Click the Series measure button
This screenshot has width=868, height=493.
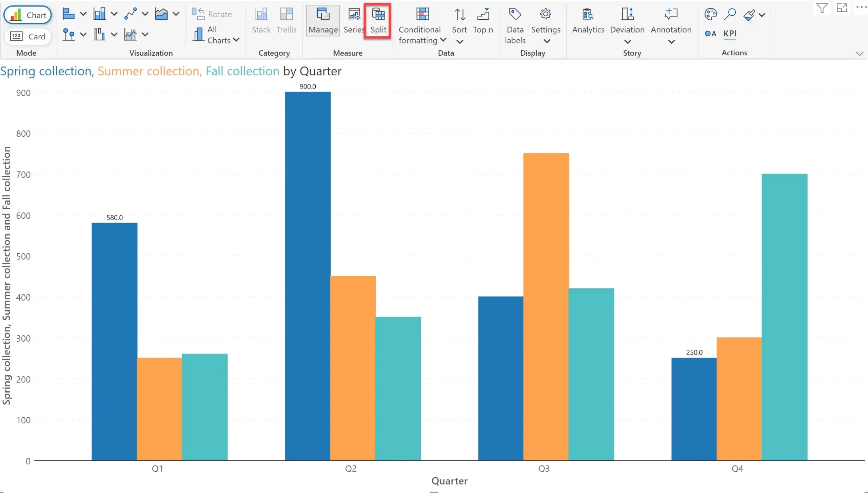click(x=354, y=21)
